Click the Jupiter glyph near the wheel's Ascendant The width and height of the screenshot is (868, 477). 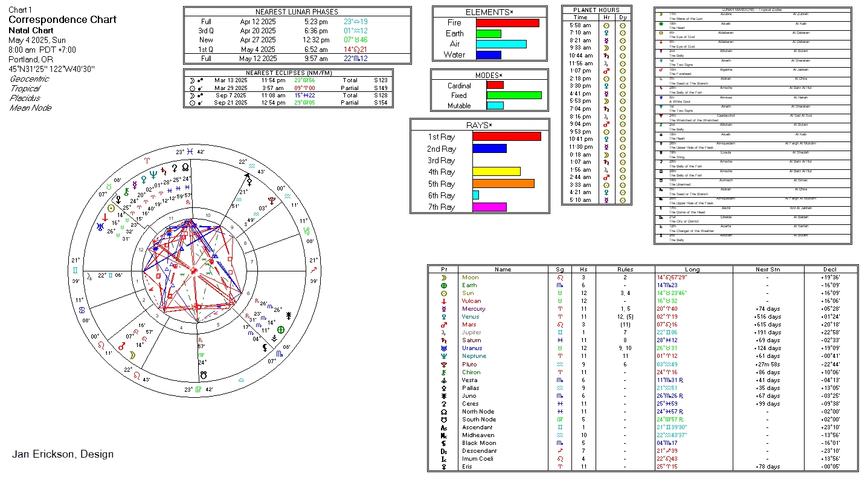point(90,276)
